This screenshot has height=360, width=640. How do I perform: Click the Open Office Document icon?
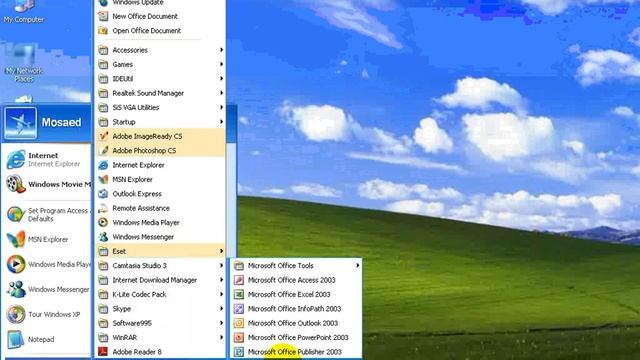(103, 31)
